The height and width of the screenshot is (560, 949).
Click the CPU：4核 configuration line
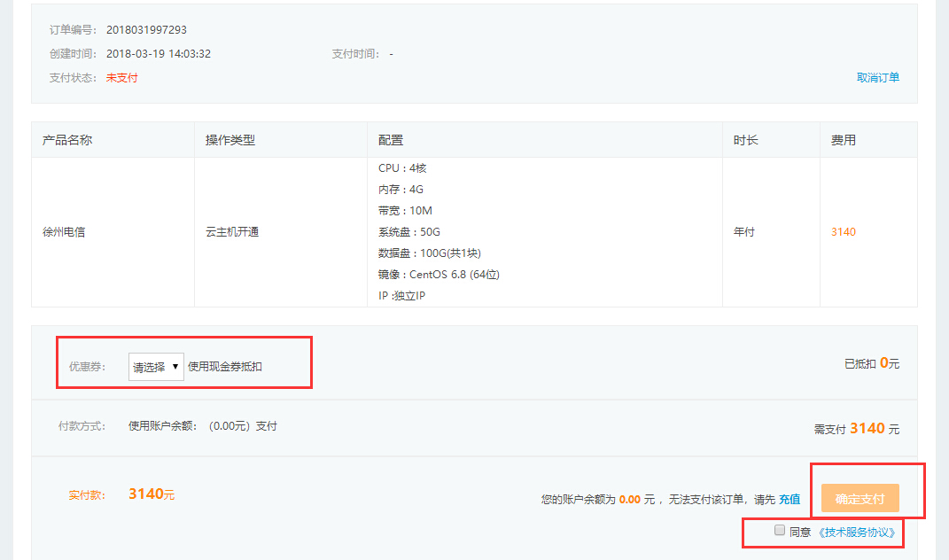[402, 168]
